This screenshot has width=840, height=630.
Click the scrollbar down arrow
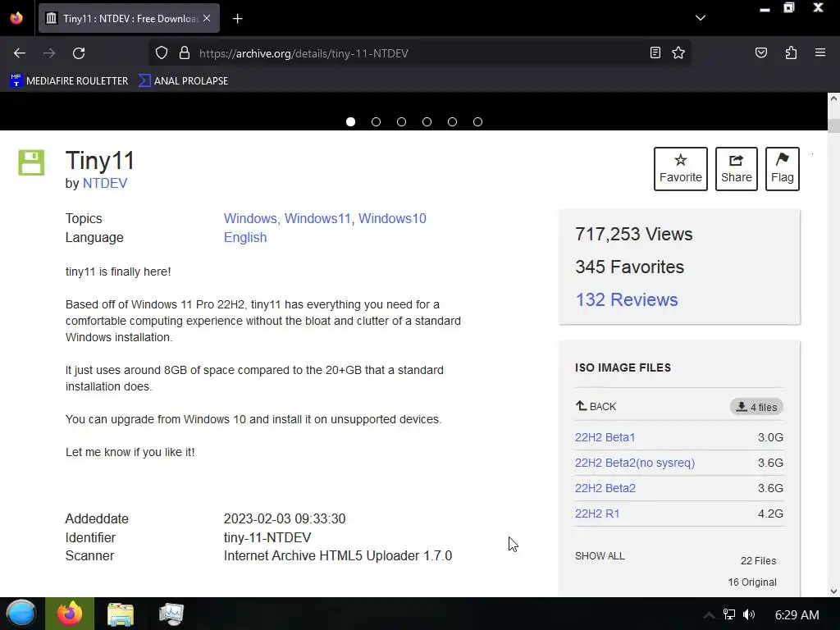pyautogui.click(x=833, y=591)
